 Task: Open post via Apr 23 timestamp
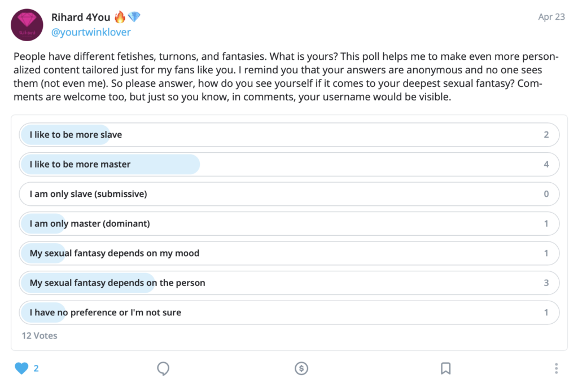pyautogui.click(x=551, y=17)
